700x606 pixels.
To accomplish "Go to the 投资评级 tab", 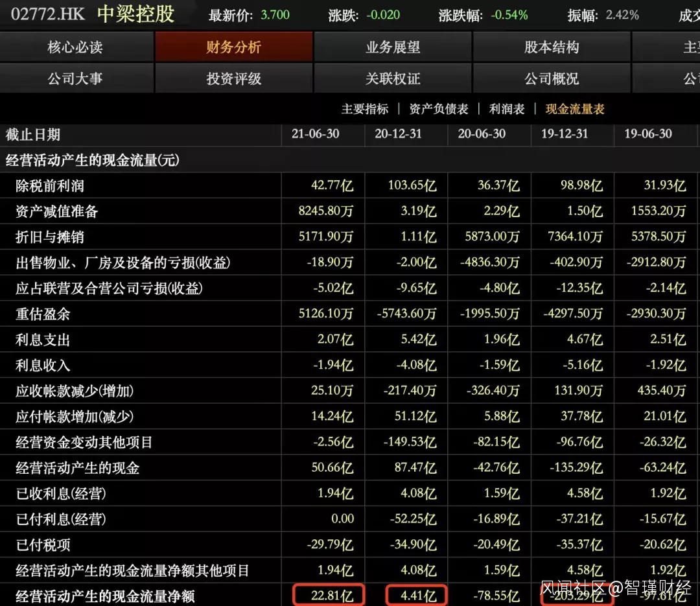I will (x=233, y=78).
